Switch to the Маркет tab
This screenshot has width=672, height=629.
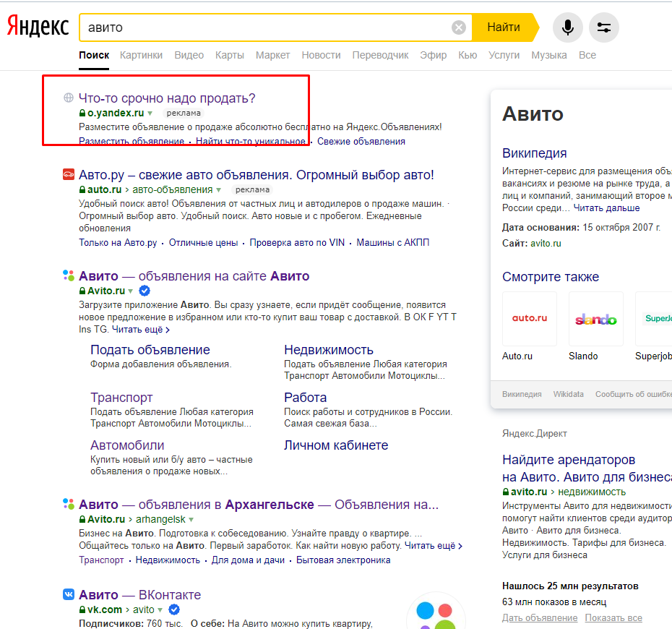pos(272,56)
